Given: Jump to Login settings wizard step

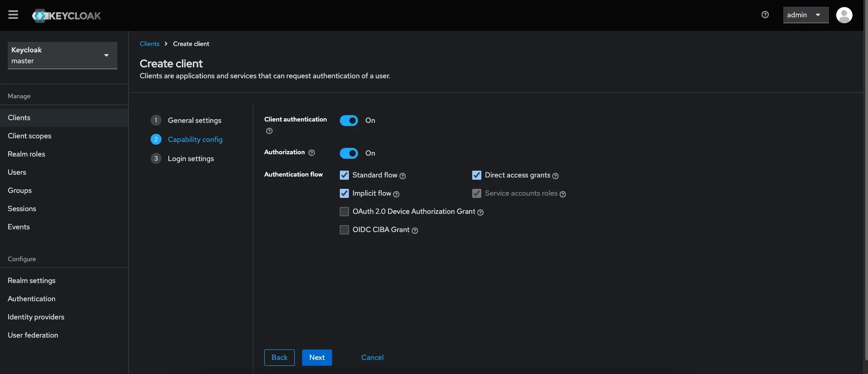Looking at the screenshot, I should point(191,159).
